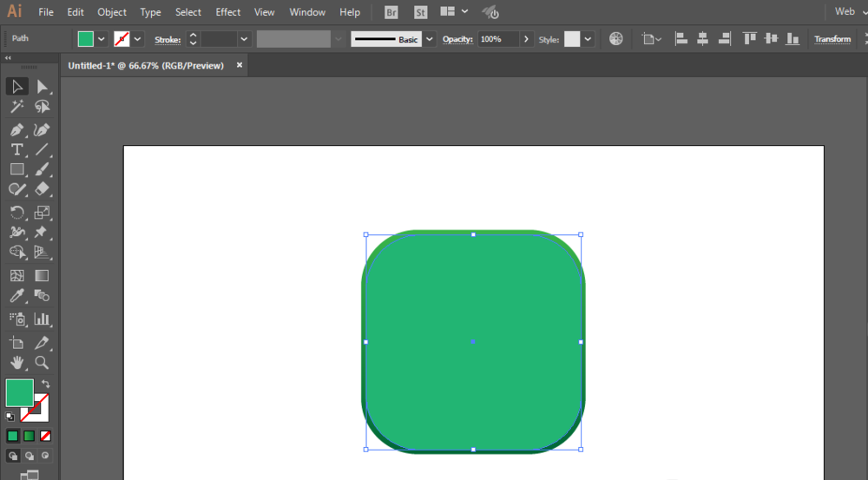Swap fill and stroke colors
The width and height of the screenshot is (868, 480).
pos(46,384)
